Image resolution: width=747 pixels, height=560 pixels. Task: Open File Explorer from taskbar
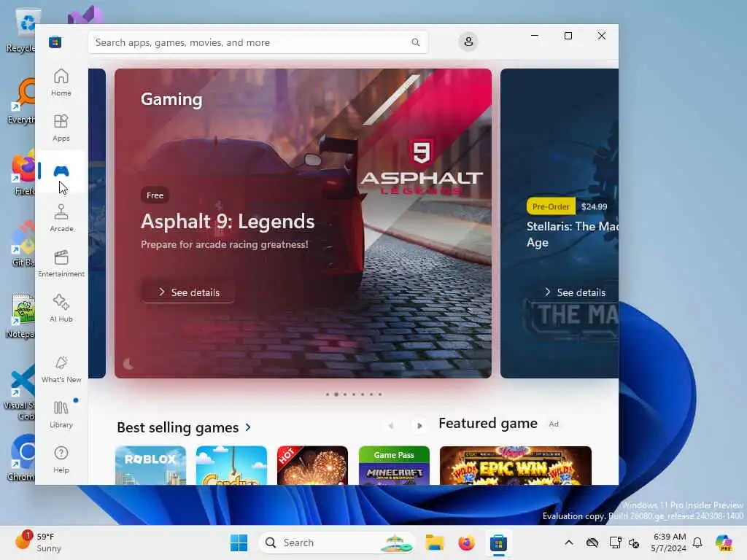(x=435, y=542)
